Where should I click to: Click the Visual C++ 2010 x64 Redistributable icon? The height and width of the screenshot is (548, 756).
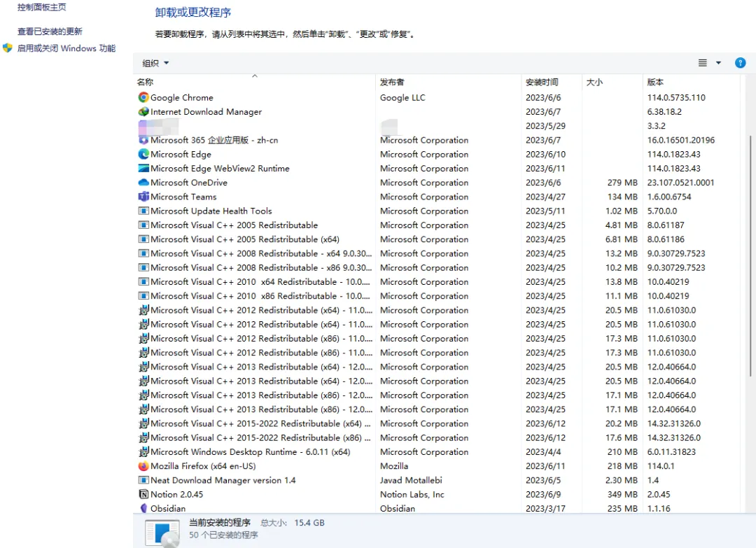pyautogui.click(x=143, y=282)
